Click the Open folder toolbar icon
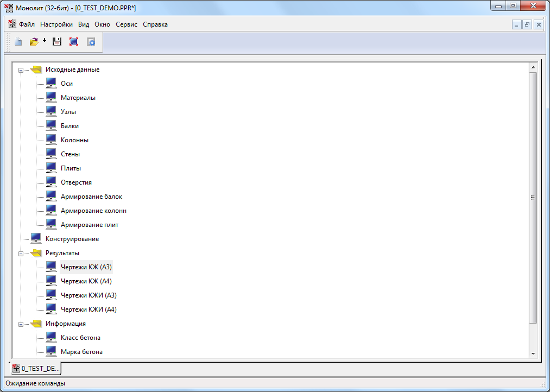Image resolution: width=550 pixels, height=392 pixels. pyautogui.click(x=34, y=42)
